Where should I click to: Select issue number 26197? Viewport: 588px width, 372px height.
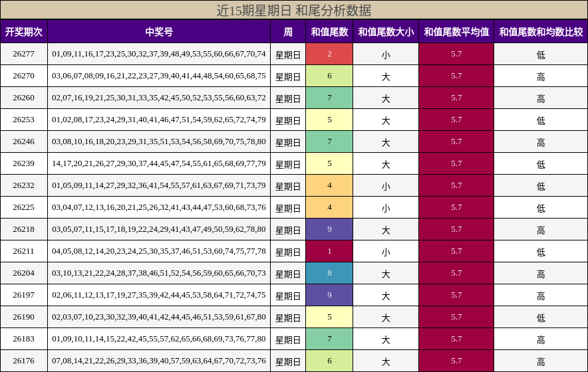[x=24, y=295]
